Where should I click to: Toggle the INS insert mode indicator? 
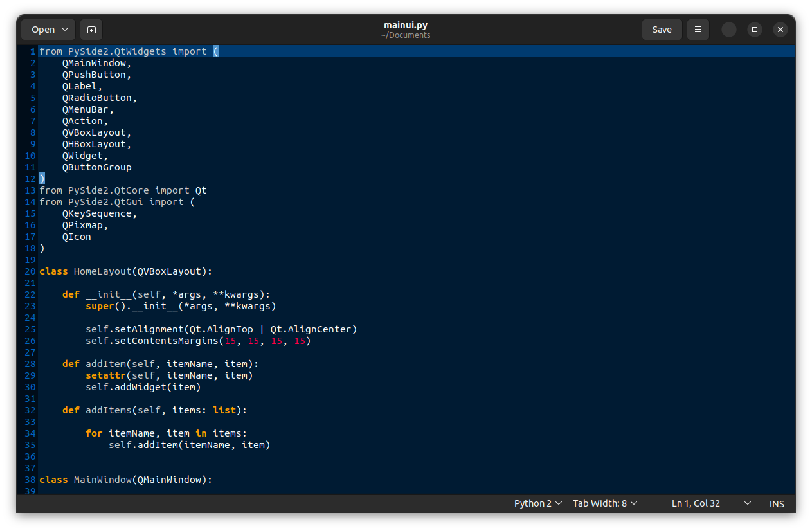(777, 504)
